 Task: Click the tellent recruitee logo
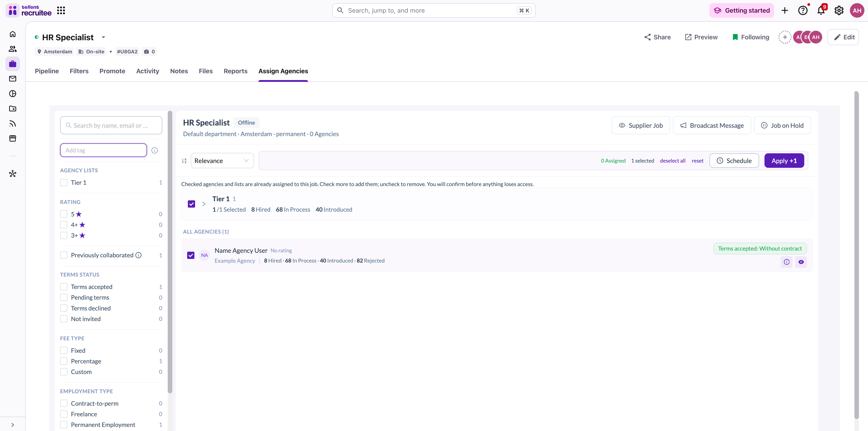[x=29, y=10]
